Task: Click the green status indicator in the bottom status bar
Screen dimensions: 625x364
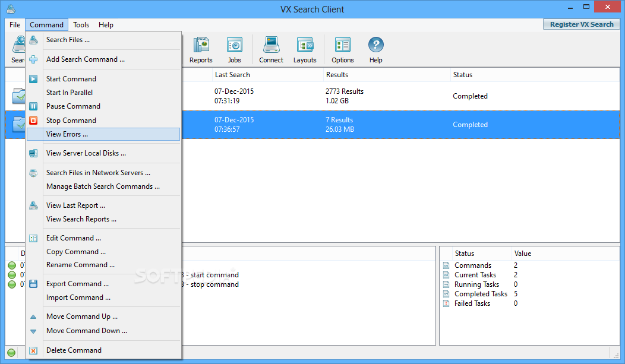Action: tap(11, 353)
